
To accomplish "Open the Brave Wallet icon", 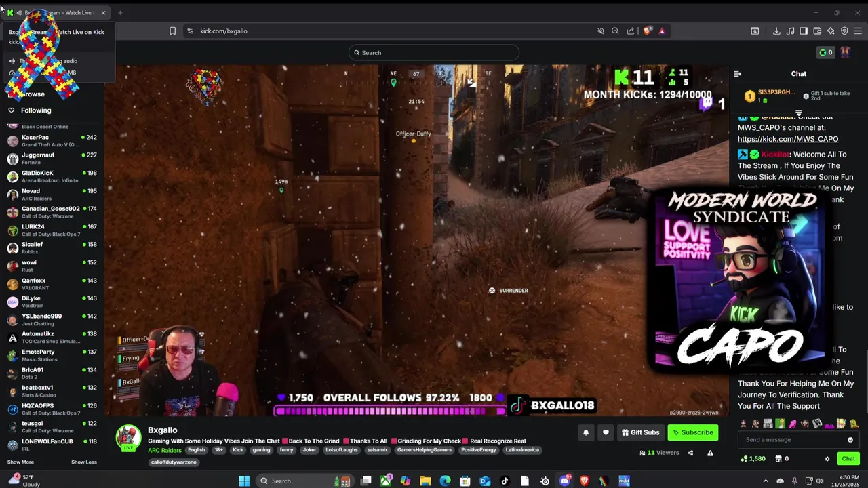I will point(817,30).
